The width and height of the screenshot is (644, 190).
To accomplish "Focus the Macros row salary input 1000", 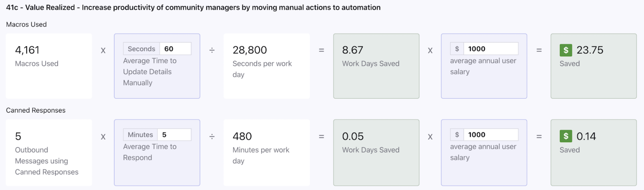I will coord(491,49).
